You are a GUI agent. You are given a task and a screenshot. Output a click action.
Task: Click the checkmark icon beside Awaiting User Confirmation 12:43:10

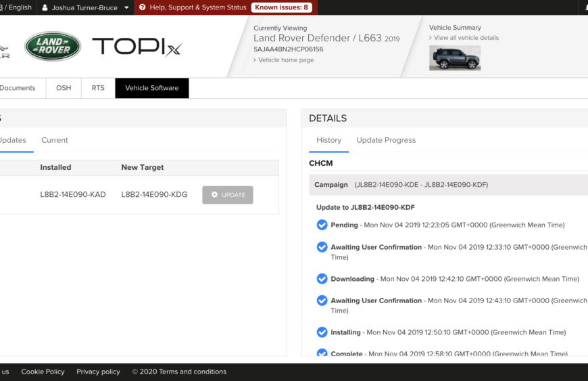(x=322, y=300)
